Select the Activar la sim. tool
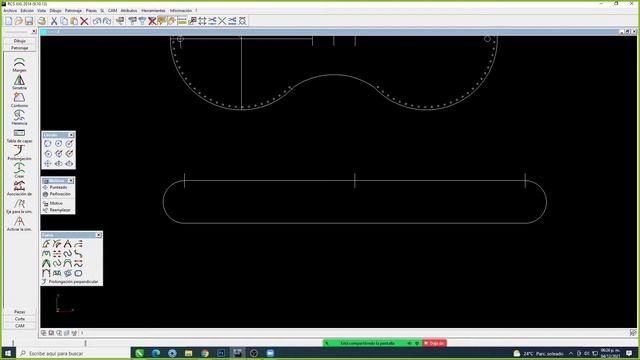Screen dimensions: 640x360 (19, 223)
